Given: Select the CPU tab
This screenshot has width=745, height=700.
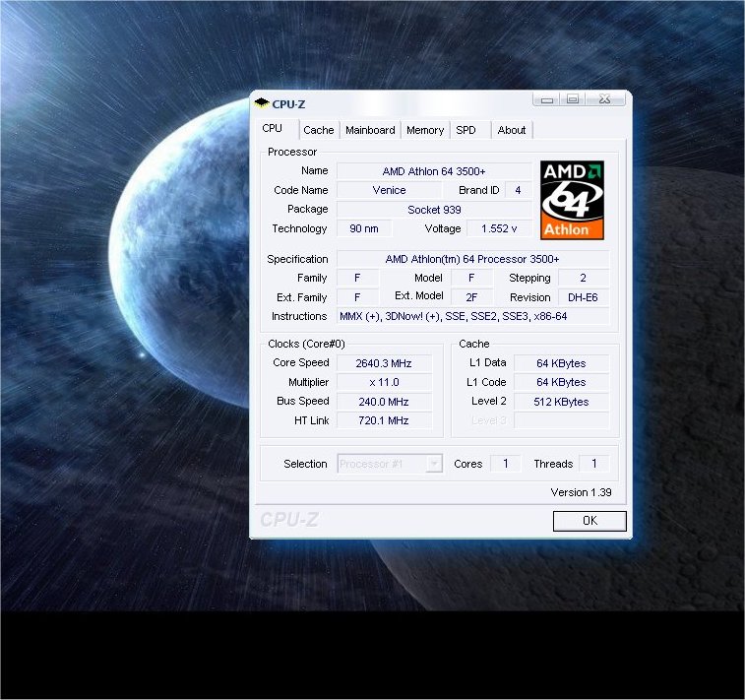Looking at the screenshot, I should click(x=273, y=128).
